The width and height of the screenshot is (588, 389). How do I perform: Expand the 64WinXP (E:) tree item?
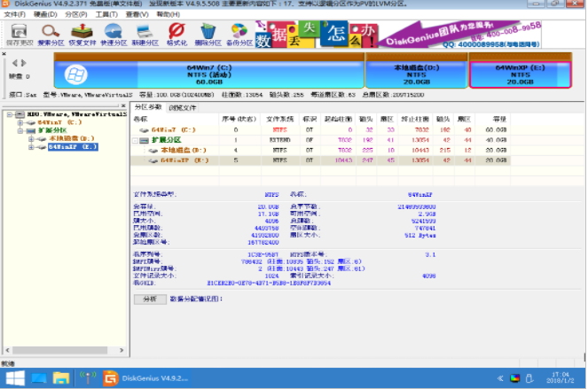(31, 147)
